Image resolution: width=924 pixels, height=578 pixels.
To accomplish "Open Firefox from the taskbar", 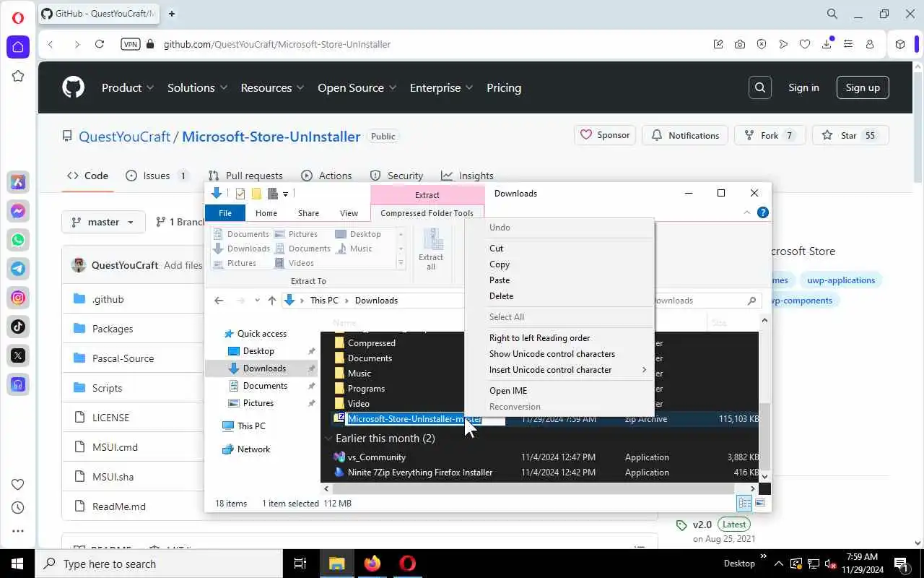I will point(372,564).
